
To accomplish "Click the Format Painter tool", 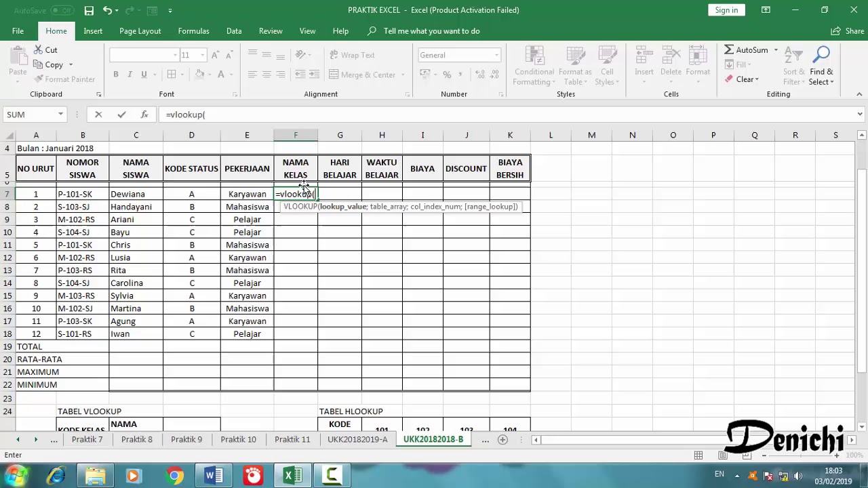I will pyautogui.click(x=64, y=79).
